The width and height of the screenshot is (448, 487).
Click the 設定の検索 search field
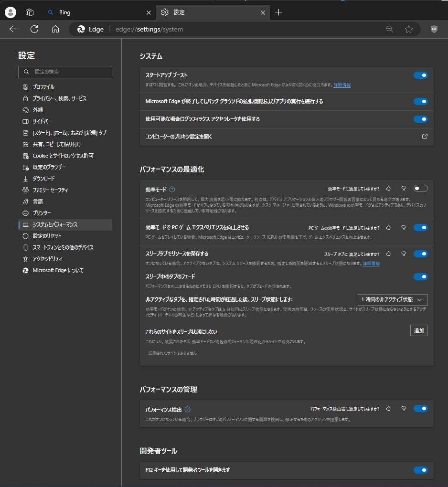pyautogui.click(x=65, y=72)
